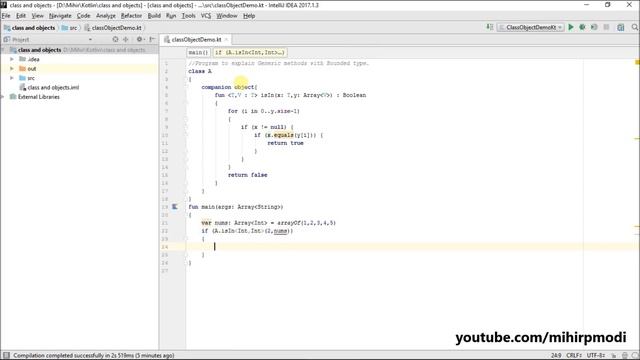Image resolution: width=640 pixels, height=360 pixels.
Task: Open the Window menu
Action: point(227,16)
